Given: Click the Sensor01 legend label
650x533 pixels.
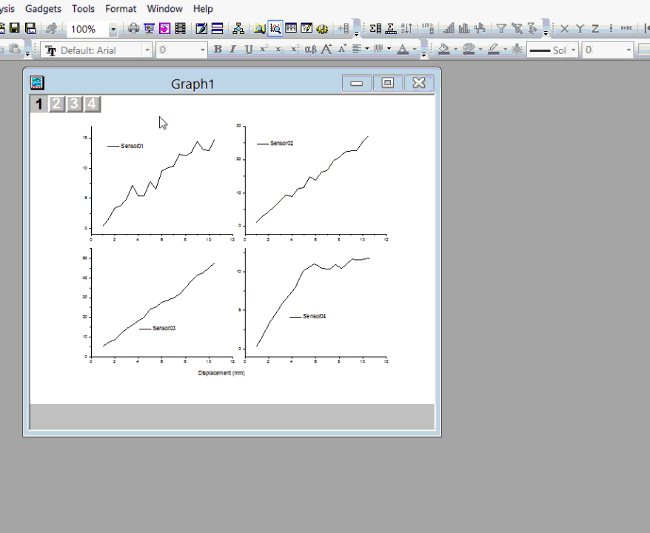Looking at the screenshot, I should (x=132, y=146).
